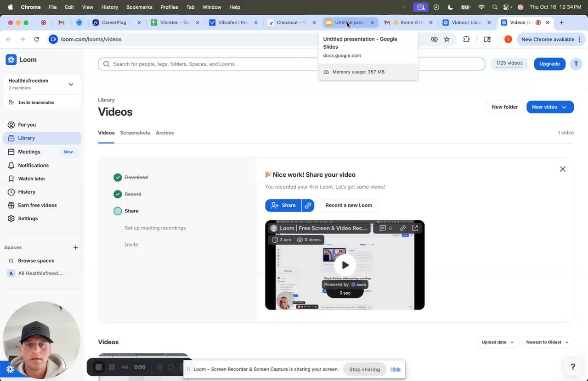Click the link icon in the video preview header
Image resolution: width=588 pixels, height=381 pixels.
click(x=403, y=228)
